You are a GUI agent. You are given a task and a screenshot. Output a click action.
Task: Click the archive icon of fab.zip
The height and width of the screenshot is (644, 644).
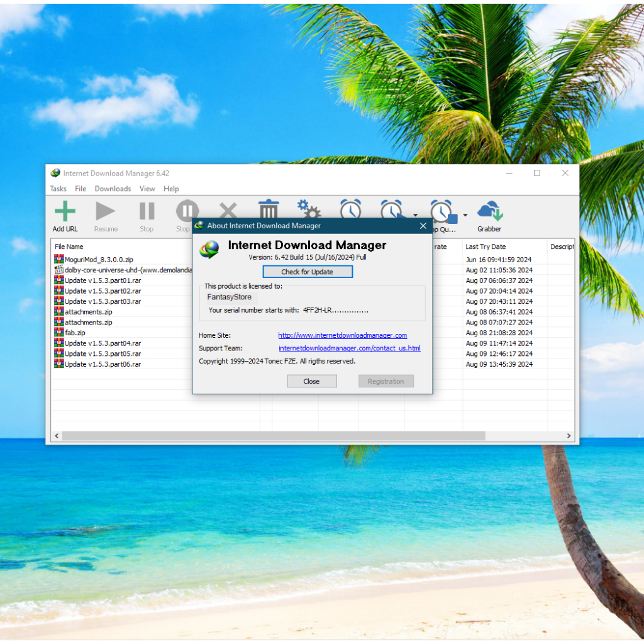(58, 332)
